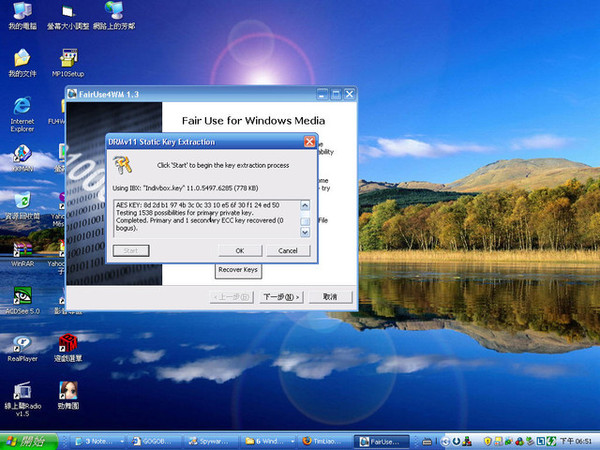Click OK in the DRMv11 dialog

(240, 251)
